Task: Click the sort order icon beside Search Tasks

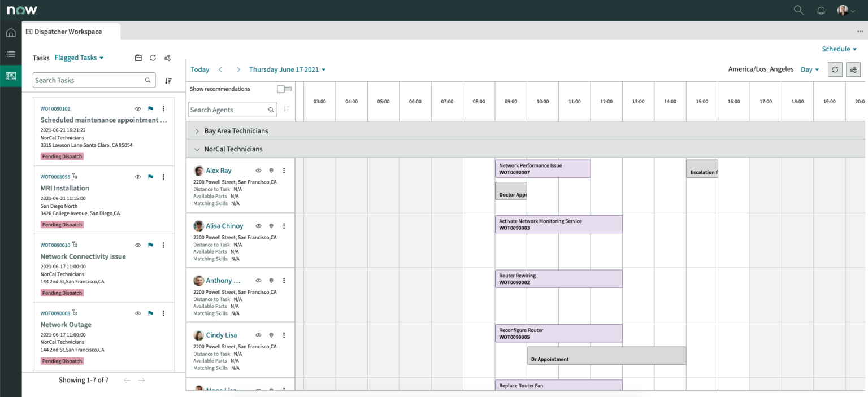Action: coord(168,80)
